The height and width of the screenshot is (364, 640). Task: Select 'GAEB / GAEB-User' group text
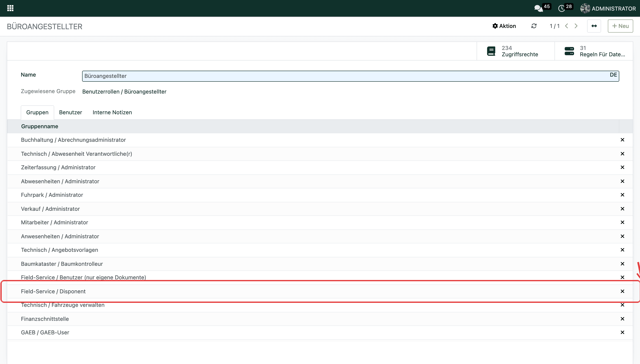click(x=45, y=332)
